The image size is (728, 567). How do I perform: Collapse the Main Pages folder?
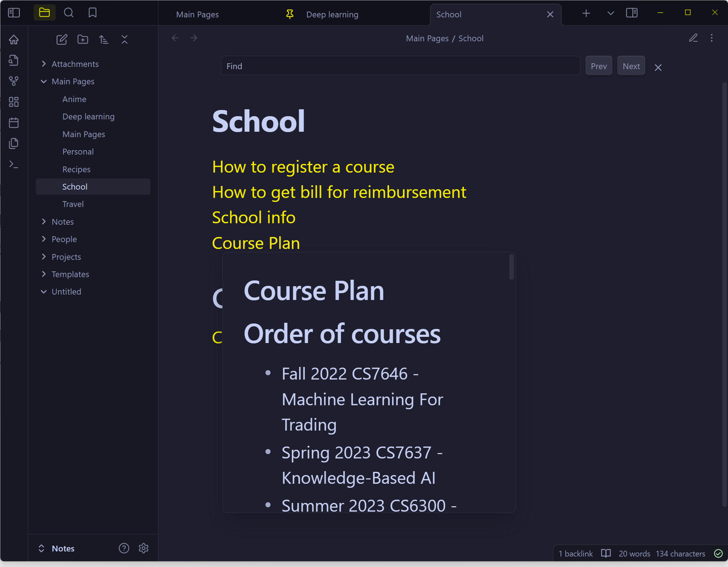click(x=44, y=82)
